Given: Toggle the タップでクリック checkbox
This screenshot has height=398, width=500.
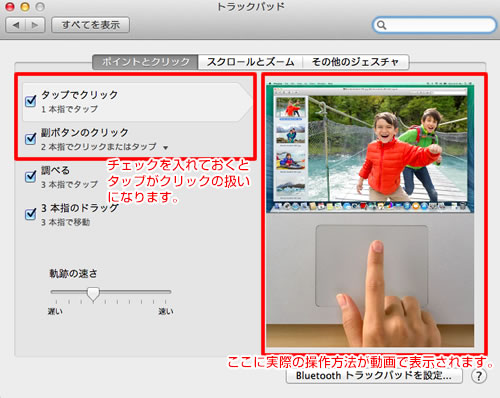Looking at the screenshot, I should 31,100.
